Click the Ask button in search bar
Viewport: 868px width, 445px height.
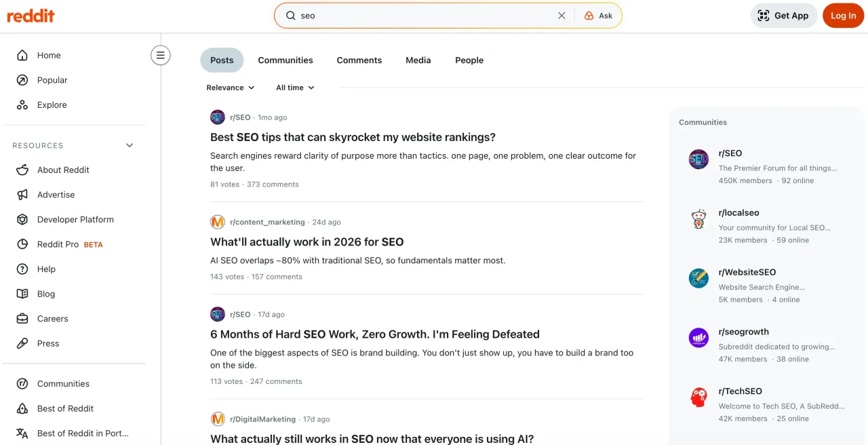coord(598,16)
